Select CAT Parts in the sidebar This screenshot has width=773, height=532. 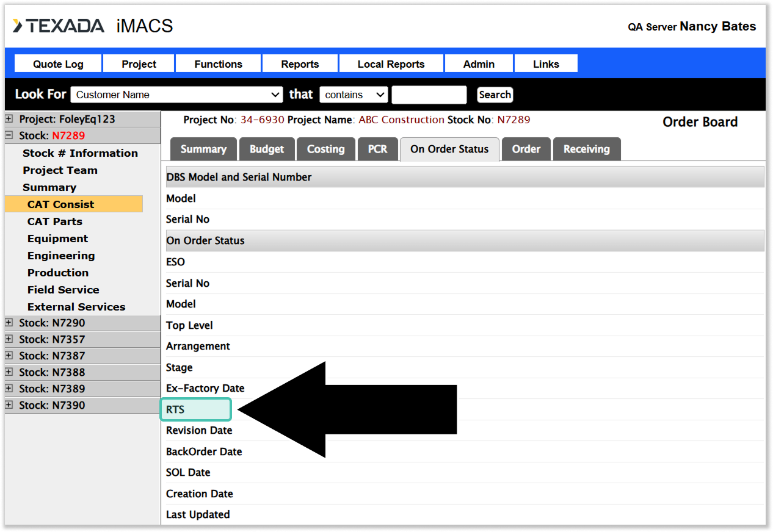tap(55, 221)
